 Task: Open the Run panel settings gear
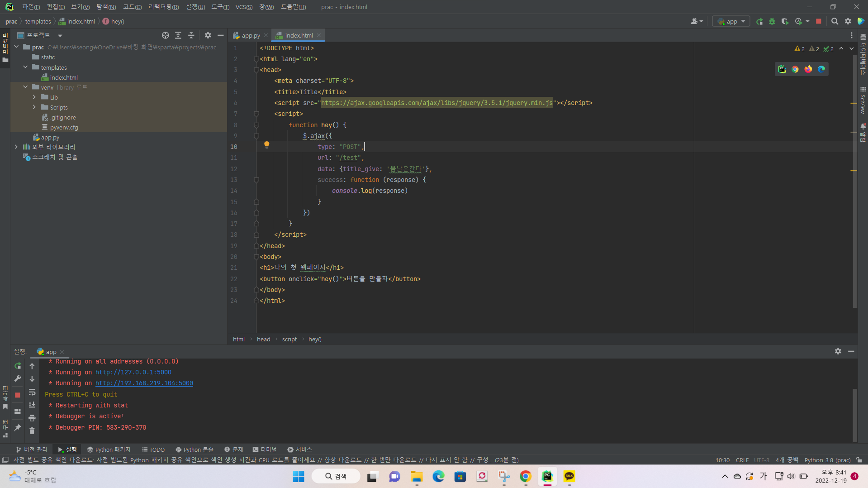(838, 351)
